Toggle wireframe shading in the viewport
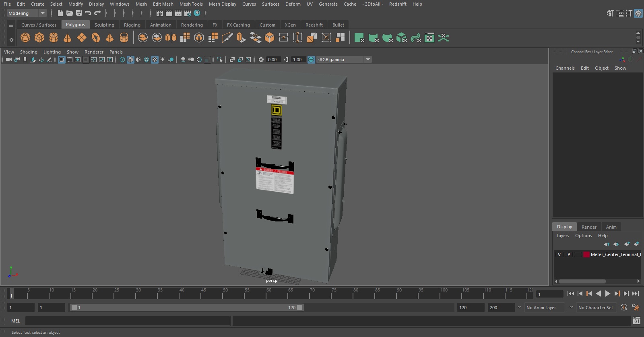The height and width of the screenshot is (337, 644). coord(122,60)
